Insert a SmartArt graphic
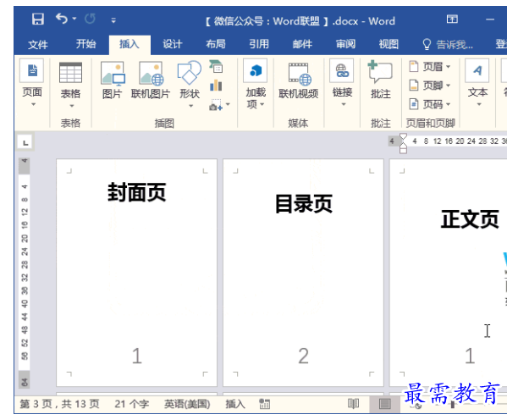Image resolution: width=507 pixels, height=420 pixels. click(216, 66)
